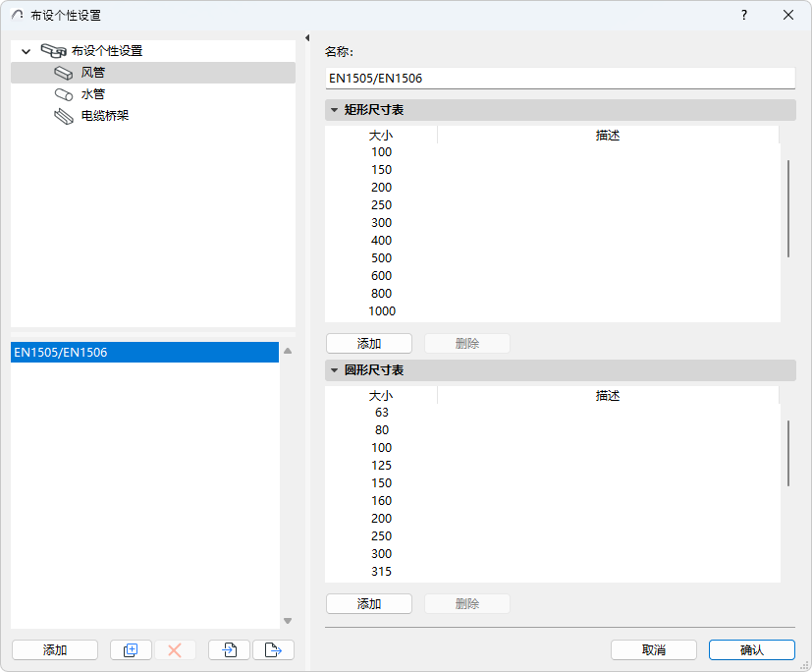812x672 pixels.
Task: Click the help question mark icon
Action: (744, 15)
